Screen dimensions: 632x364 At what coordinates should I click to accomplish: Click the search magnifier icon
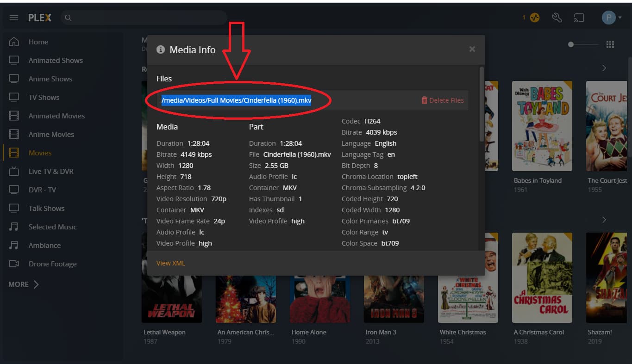click(68, 18)
